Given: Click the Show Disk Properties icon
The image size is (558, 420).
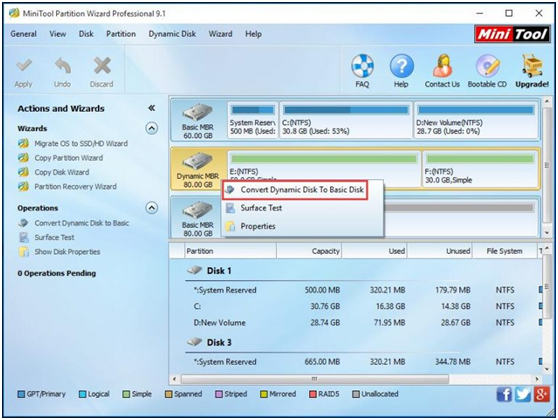Looking at the screenshot, I should (x=23, y=252).
